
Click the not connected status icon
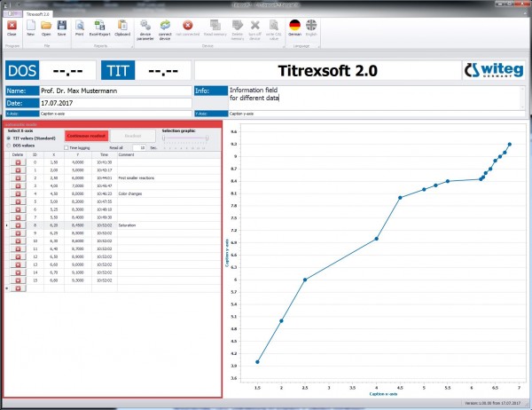pyautogui.click(x=188, y=26)
